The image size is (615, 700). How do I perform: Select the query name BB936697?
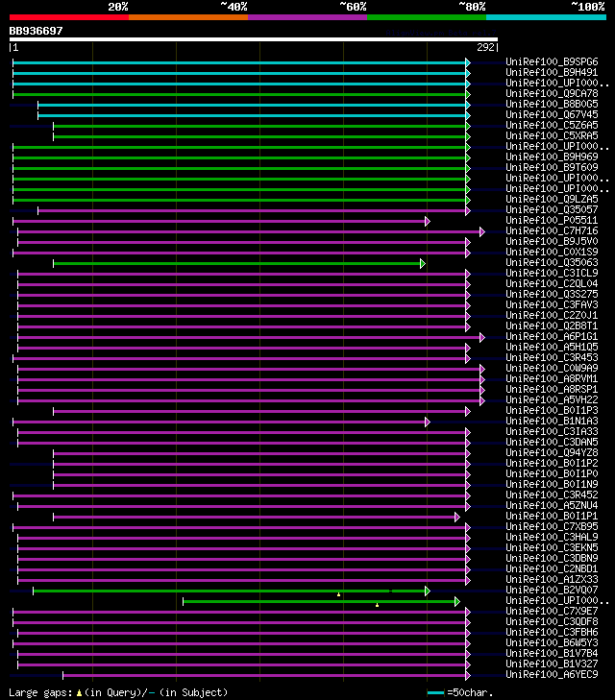tap(37, 31)
